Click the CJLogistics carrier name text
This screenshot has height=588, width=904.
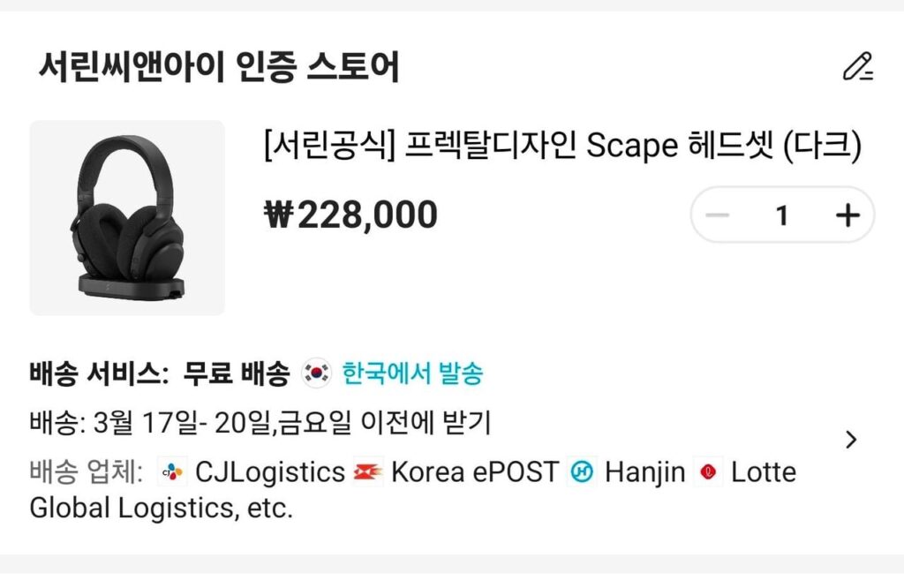pos(270,472)
